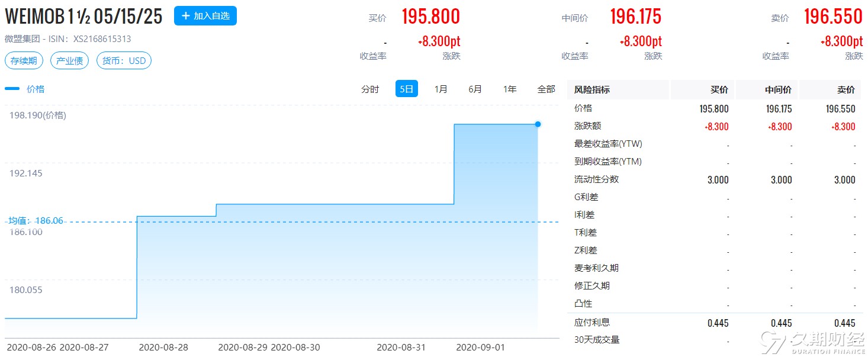Click the 2020-09-01 date on x-axis
The height and width of the screenshot is (357, 868).
pos(480,348)
